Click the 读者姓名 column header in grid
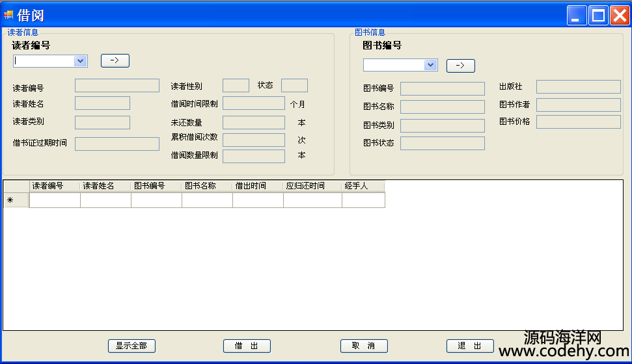632x364 pixels. pyautogui.click(x=105, y=186)
